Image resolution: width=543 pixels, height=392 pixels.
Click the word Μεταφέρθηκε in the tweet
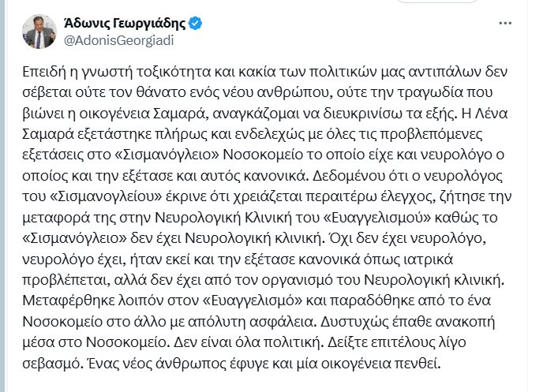68,301
